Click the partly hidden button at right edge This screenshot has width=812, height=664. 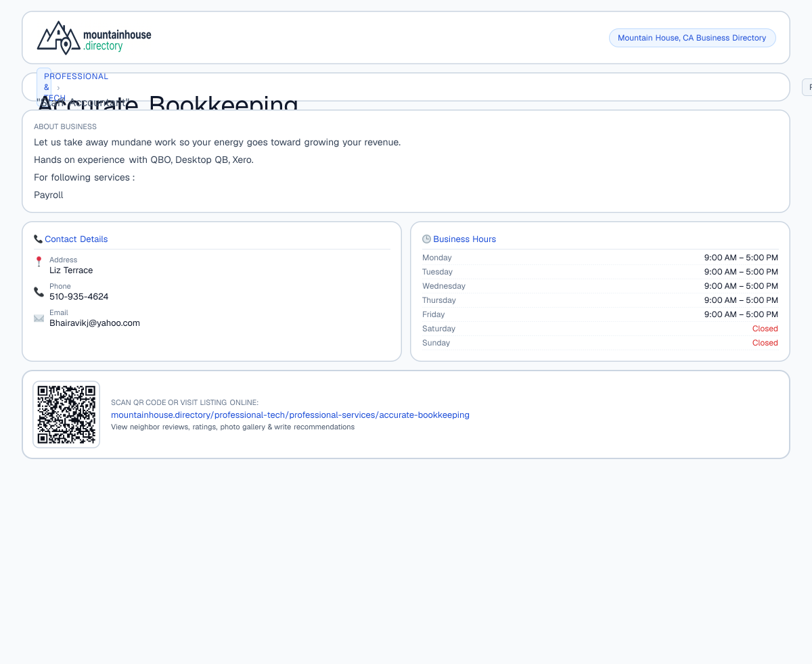click(x=807, y=87)
